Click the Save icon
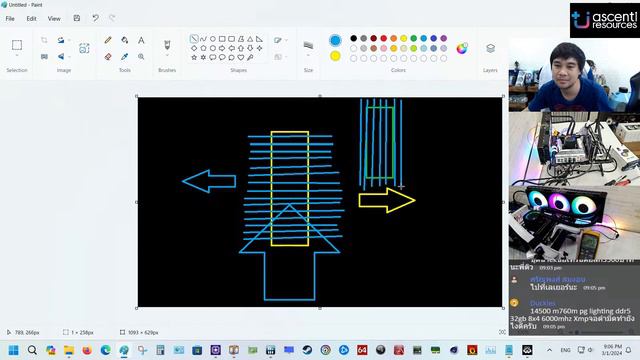The width and height of the screenshot is (640, 360). [77, 18]
